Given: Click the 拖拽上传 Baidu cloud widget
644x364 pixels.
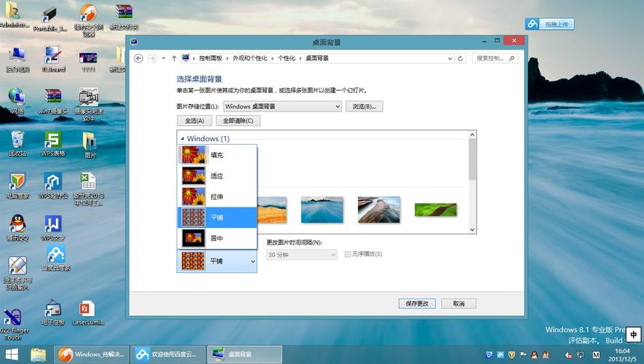Looking at the screenshot, I should click(x=549, y=24).
